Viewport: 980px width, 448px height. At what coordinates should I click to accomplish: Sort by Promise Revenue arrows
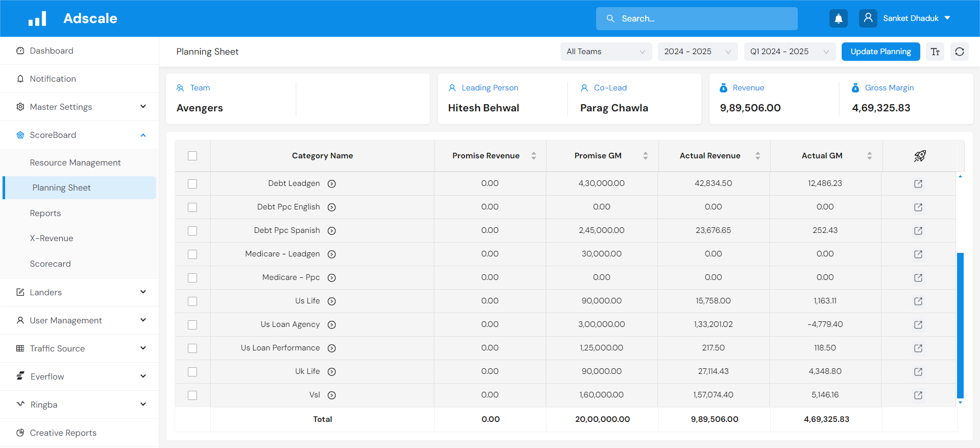click(x=534, y=156)
